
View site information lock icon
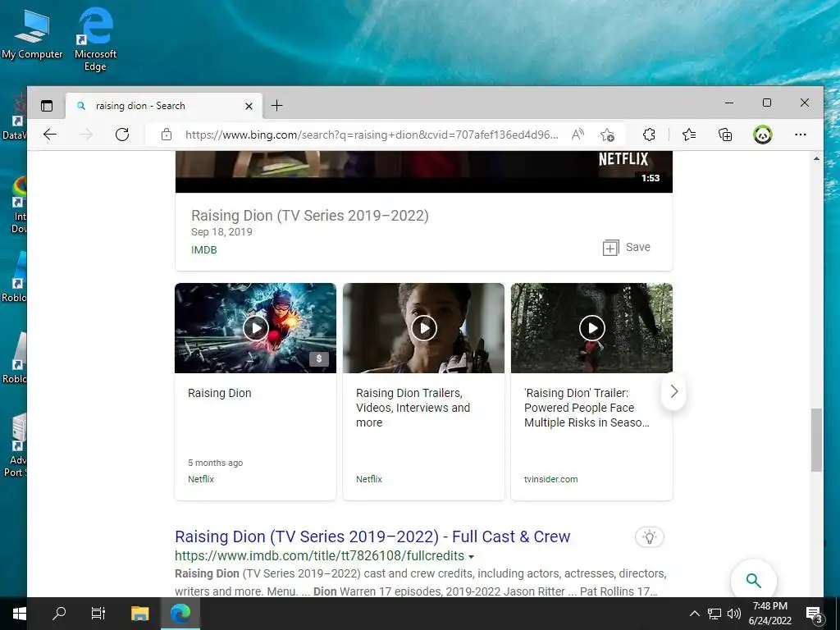[x=167, y=135]
